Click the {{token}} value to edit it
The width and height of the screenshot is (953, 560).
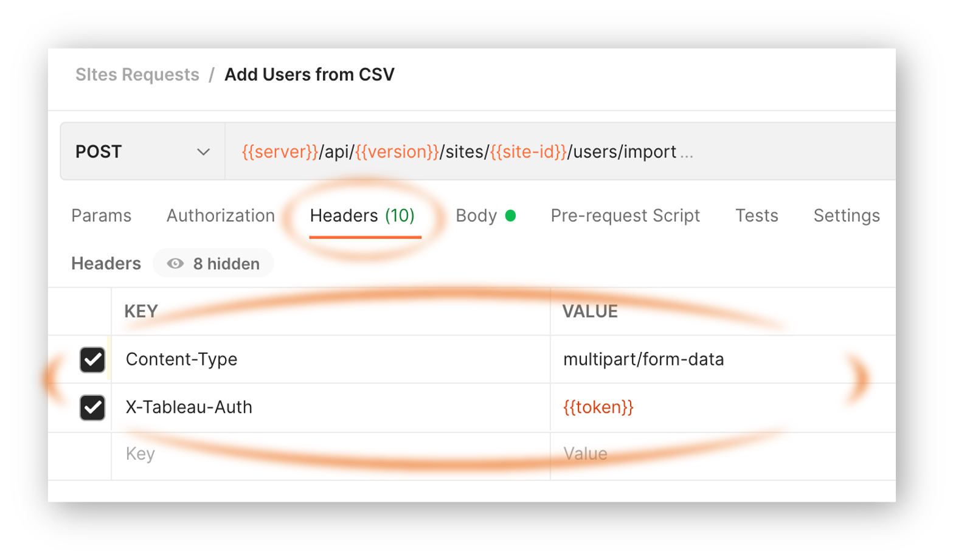point(598,407)
